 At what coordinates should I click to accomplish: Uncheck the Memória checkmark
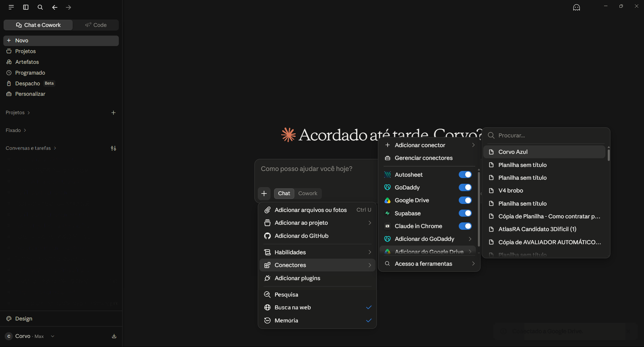pyautogui.click(x=369, y=320)
